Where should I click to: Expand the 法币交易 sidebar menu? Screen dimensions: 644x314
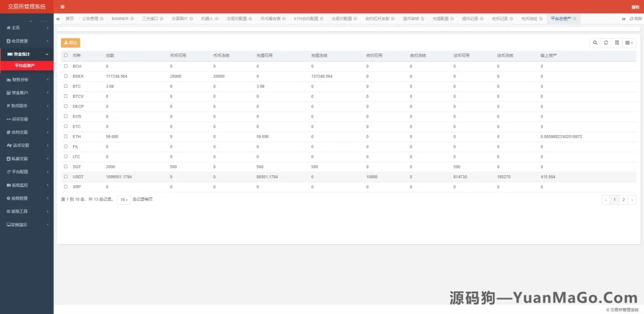(x=26, y=145)
